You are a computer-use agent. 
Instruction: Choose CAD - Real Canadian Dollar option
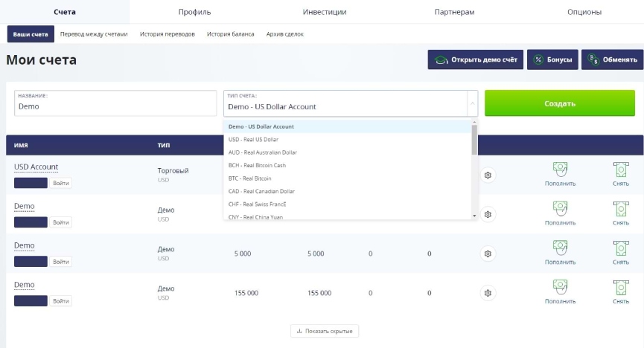tap(348, 191)
